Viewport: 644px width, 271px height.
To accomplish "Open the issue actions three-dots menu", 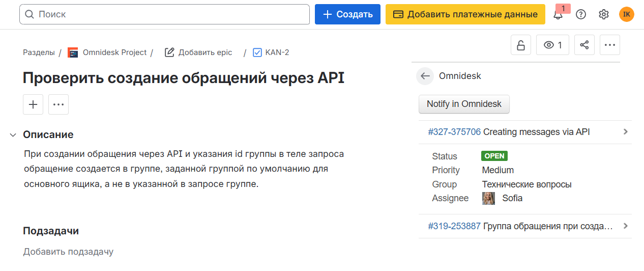I will (x=610, y=45).
